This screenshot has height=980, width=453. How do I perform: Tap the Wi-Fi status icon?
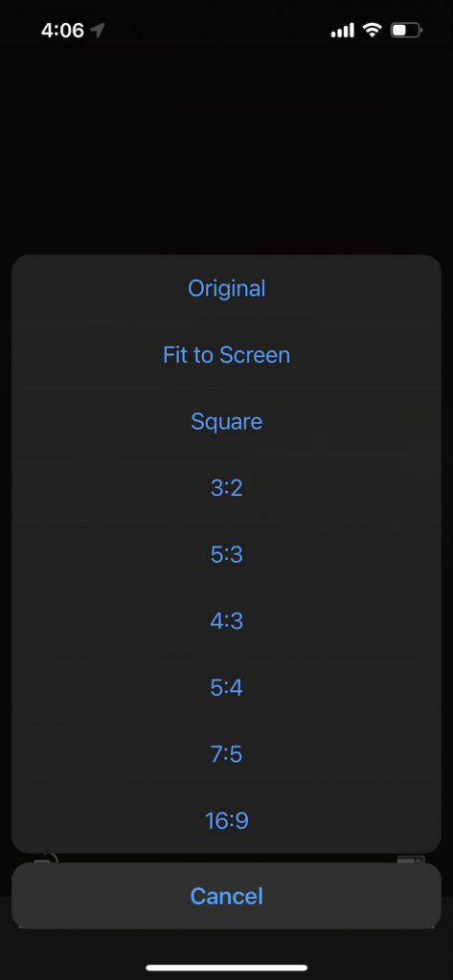point(373,30)
